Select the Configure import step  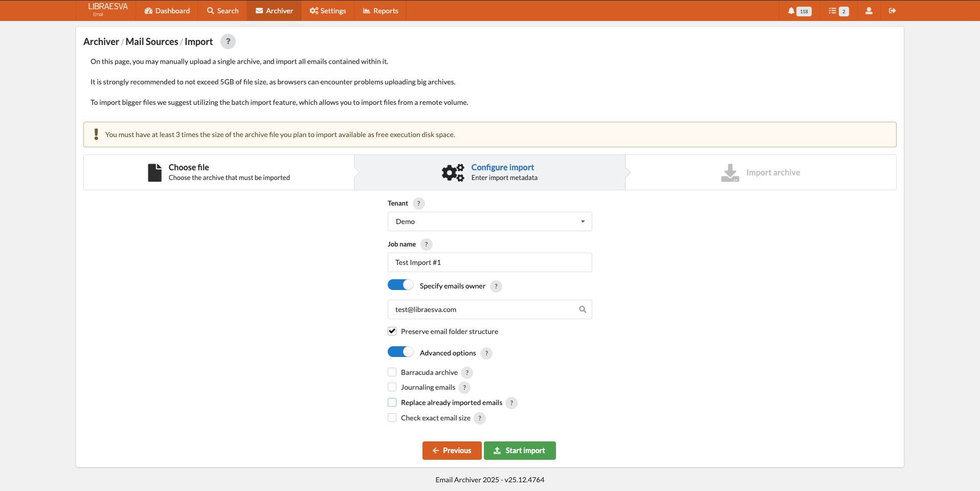pyautogui.click(x=489, y=172)
